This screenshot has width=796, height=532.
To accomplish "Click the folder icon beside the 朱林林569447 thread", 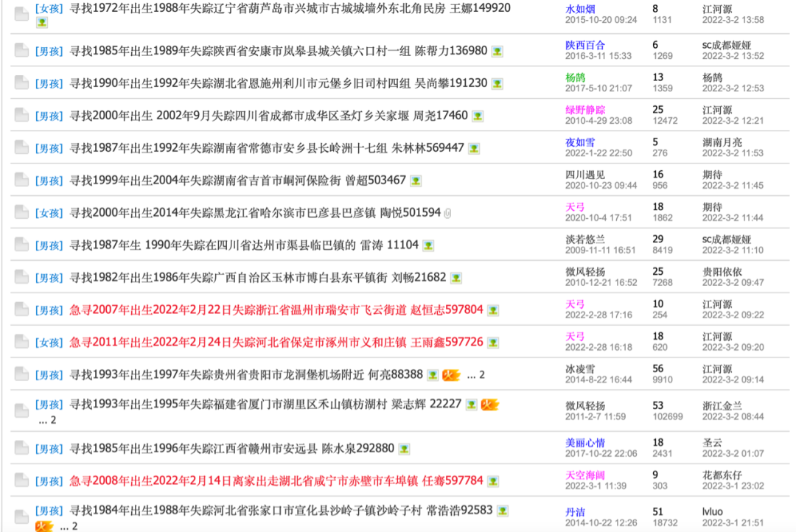I will (x=21, y=147).
